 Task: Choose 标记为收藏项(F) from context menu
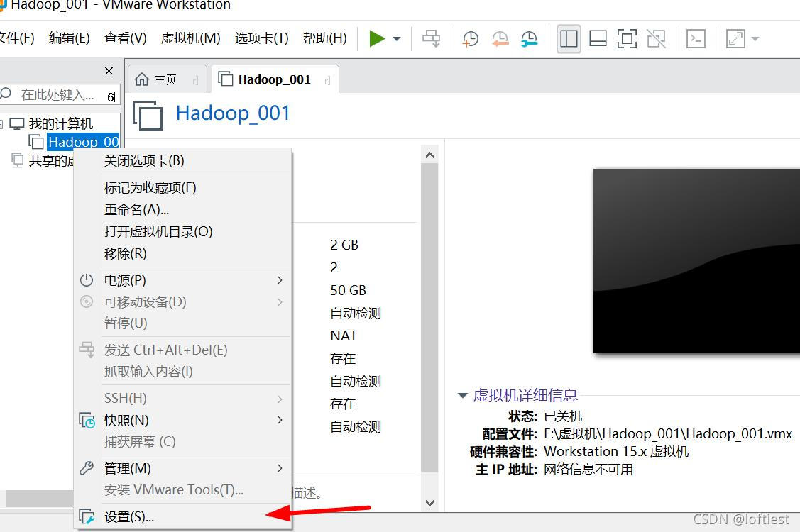pyautogui.click(x=182, y=188)
